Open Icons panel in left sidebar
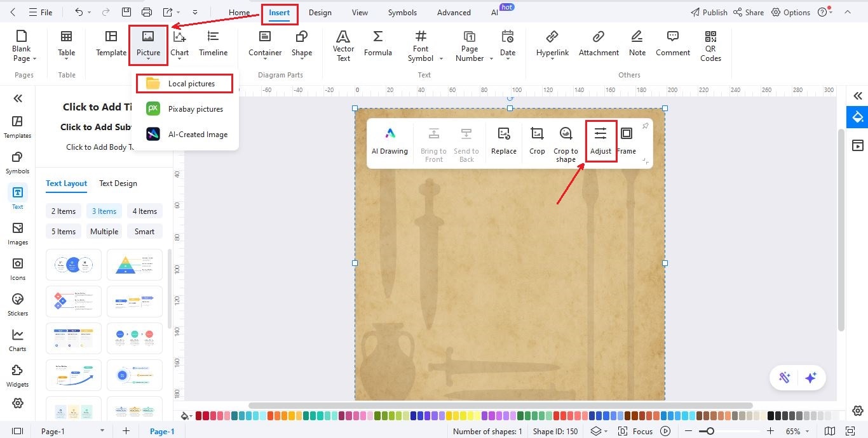868x438 pixels. (x=17, y=269)
